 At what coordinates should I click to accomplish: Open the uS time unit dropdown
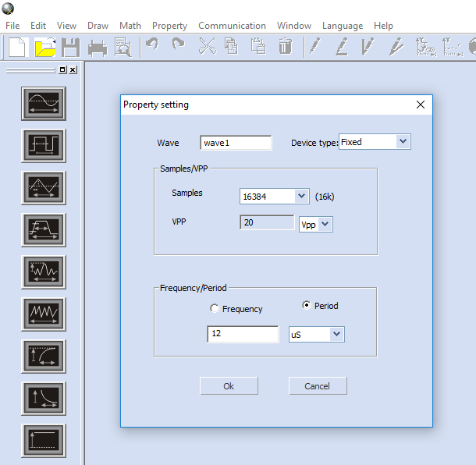tap(336, 334)
